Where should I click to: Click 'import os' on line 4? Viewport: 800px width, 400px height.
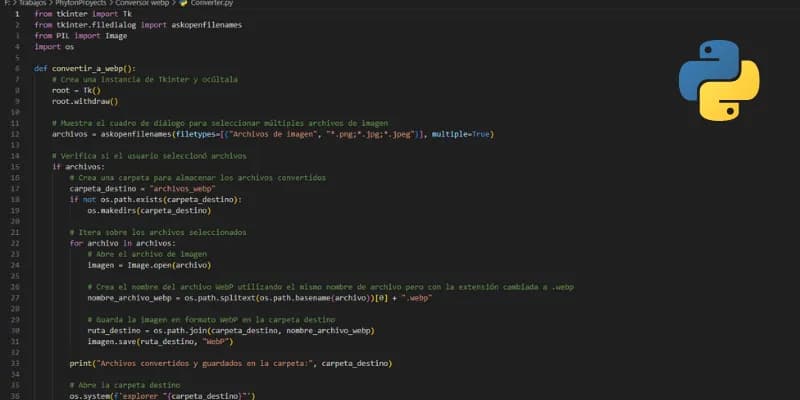(x=54, y=46)
